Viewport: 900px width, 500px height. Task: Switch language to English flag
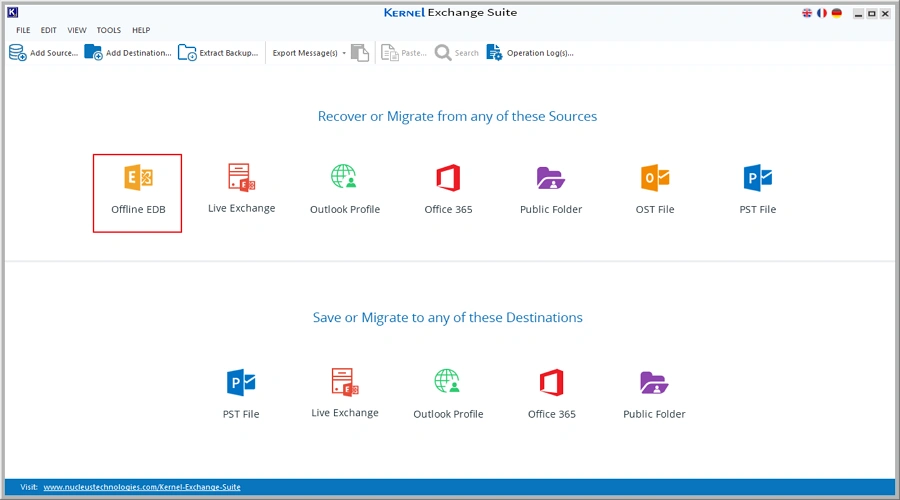(807, 13)
